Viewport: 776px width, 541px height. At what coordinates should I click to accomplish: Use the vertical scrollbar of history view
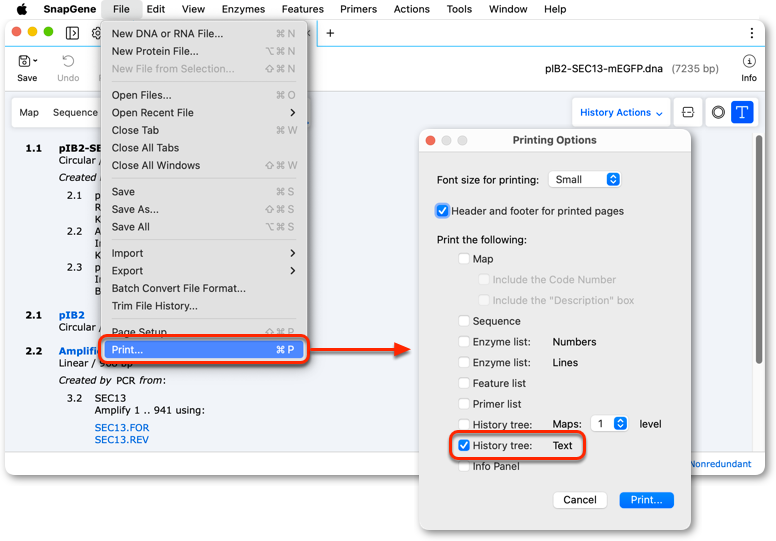click(759, 250)
